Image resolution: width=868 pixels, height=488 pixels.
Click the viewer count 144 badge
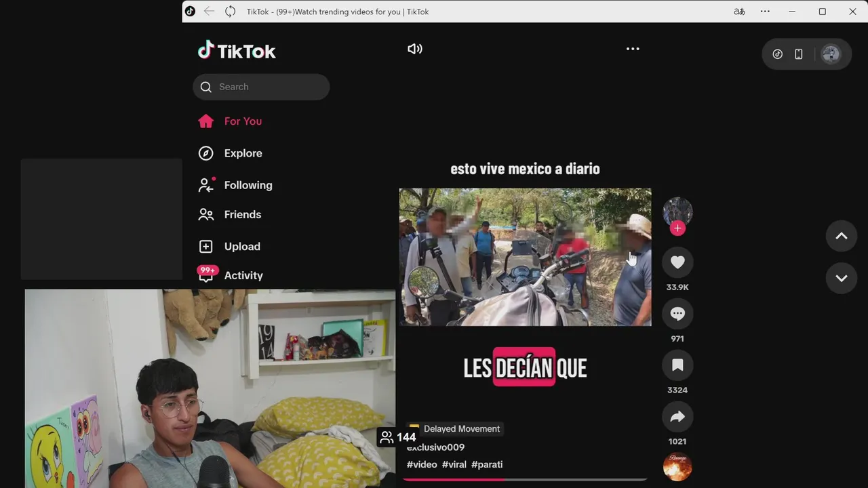tap(398, 437)
